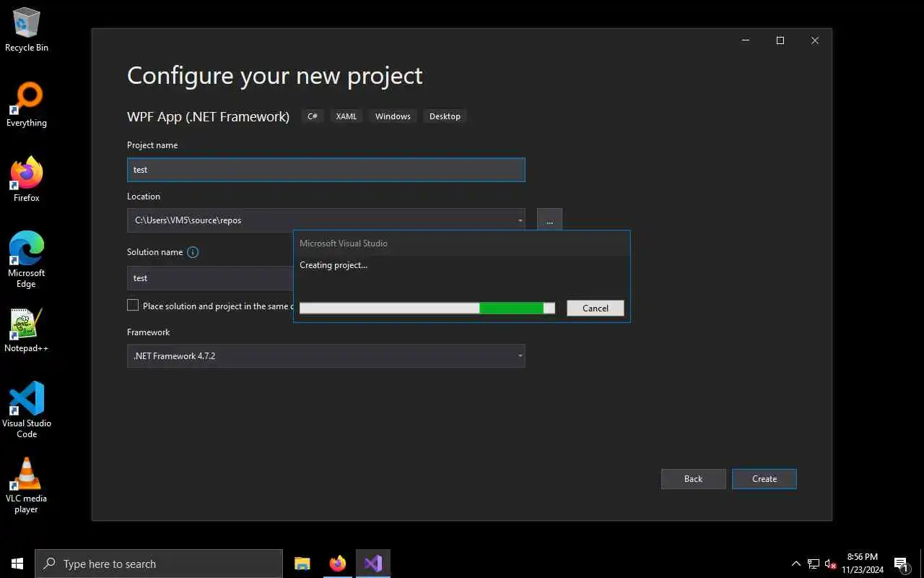Click the taskbar clock showing 8:56 PM
The width and height of the screenshot is (924, 578).
tap(863, 564)
